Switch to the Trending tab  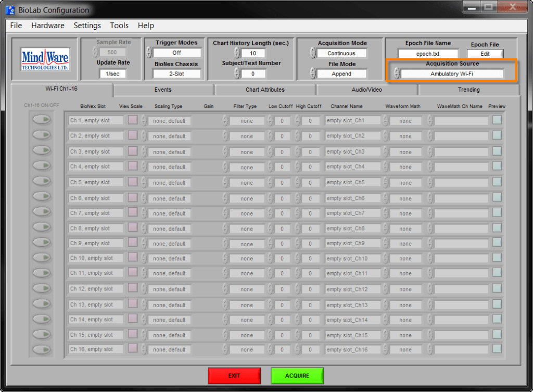point(468,90)
